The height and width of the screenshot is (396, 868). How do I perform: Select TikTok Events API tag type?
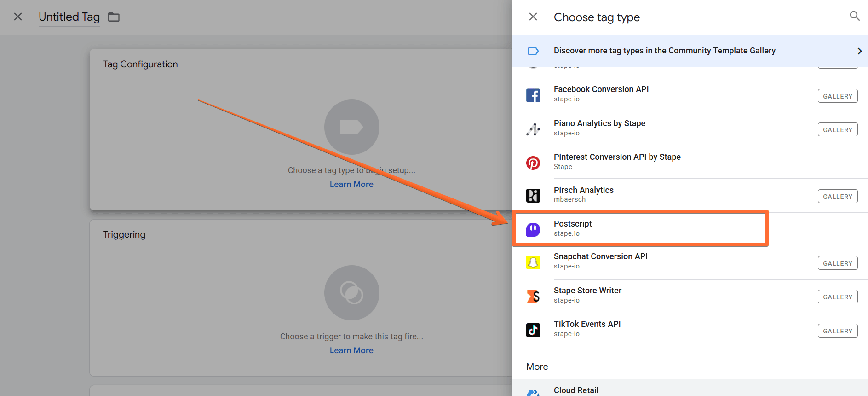click(x=690, y=330)
